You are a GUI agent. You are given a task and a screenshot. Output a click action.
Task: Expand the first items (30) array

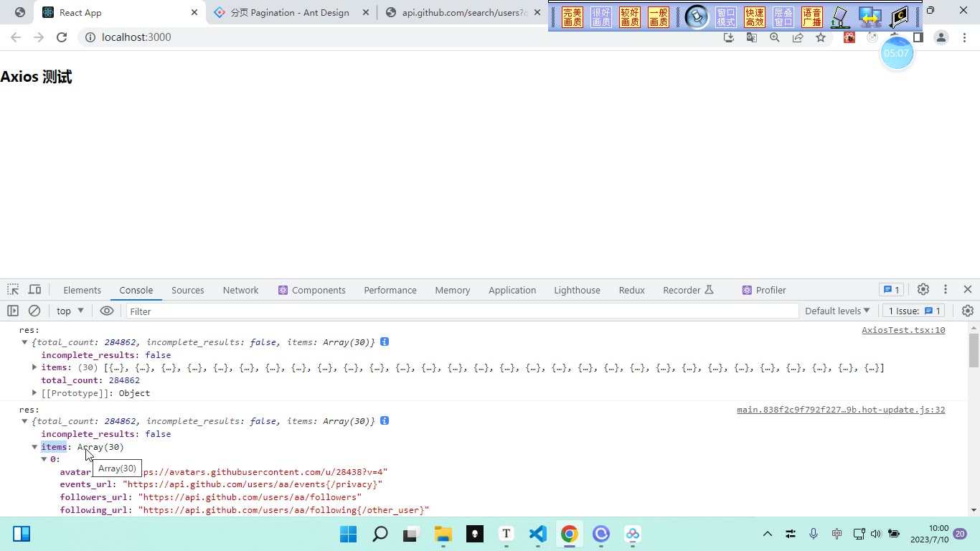34,367
